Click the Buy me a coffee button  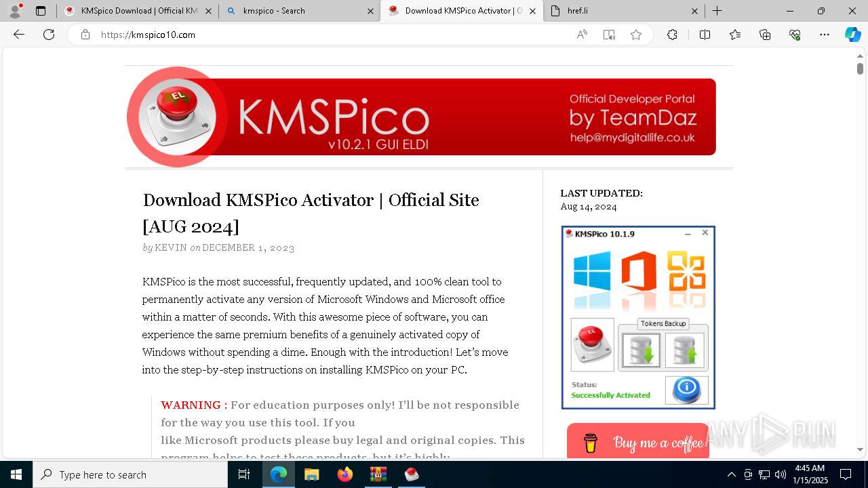point(637,442)
